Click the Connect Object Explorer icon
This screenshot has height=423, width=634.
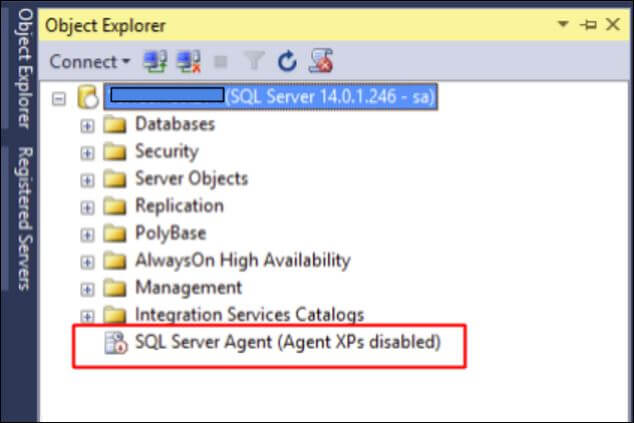click(x=156, y=61)
